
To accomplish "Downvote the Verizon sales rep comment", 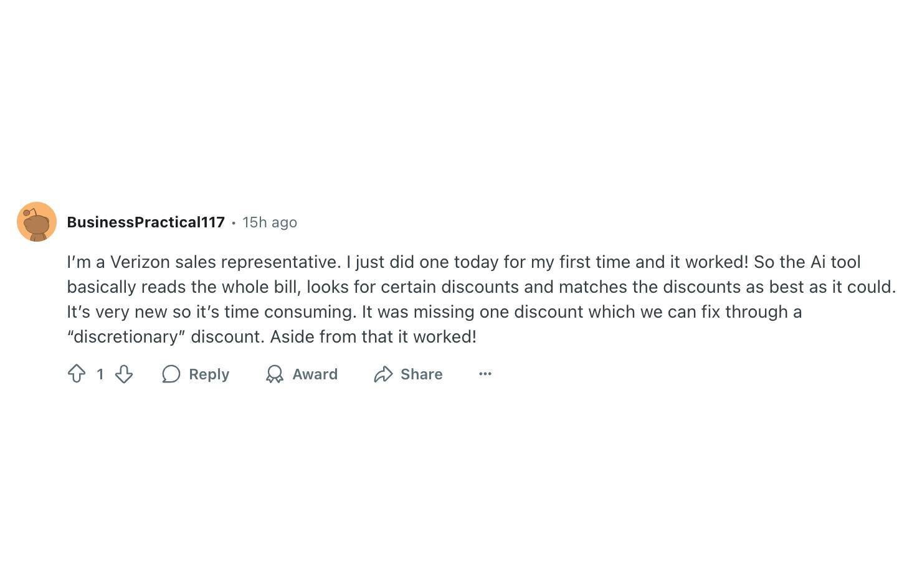I will [x=124, y=374].
